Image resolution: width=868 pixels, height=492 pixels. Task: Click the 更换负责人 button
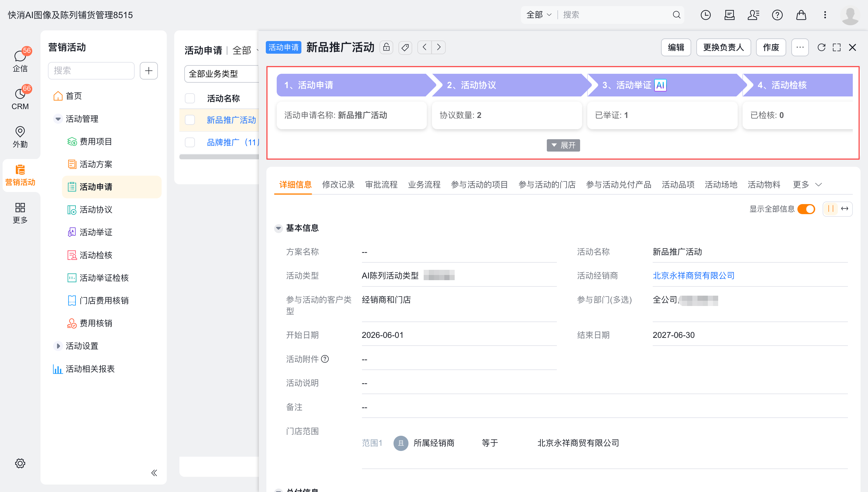point(723,47)
